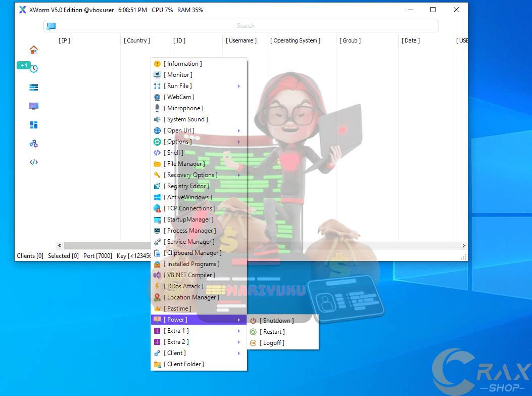Click the monitor icon in left sidebar
This screenshot has height=396, width=532.
(34, 106)
